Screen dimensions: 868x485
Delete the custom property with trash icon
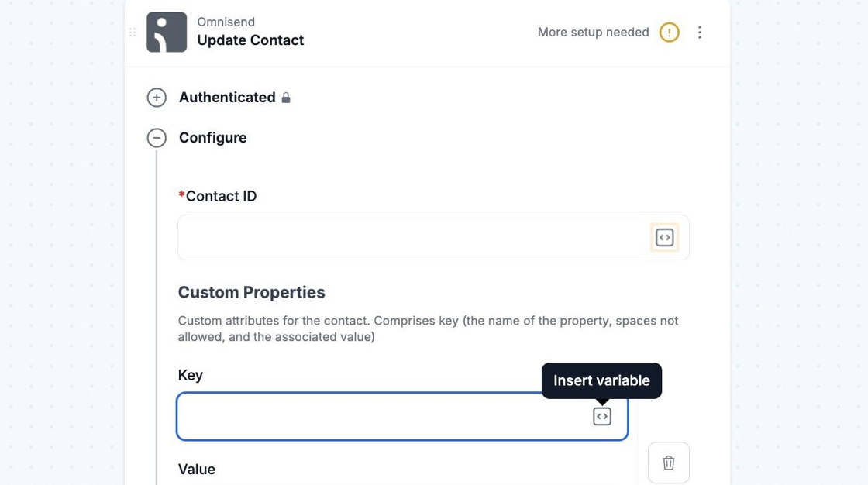(668, 463)
